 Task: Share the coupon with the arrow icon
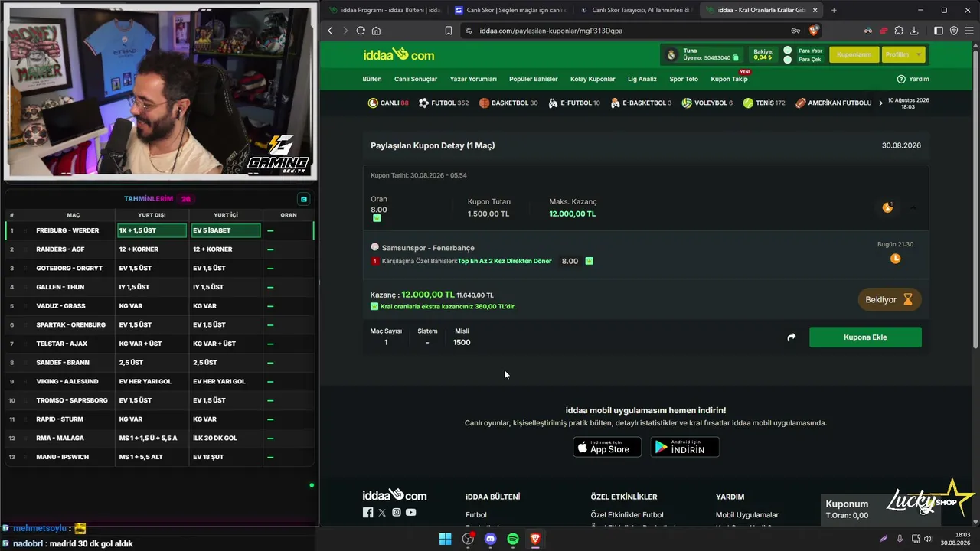click(792, 337)
